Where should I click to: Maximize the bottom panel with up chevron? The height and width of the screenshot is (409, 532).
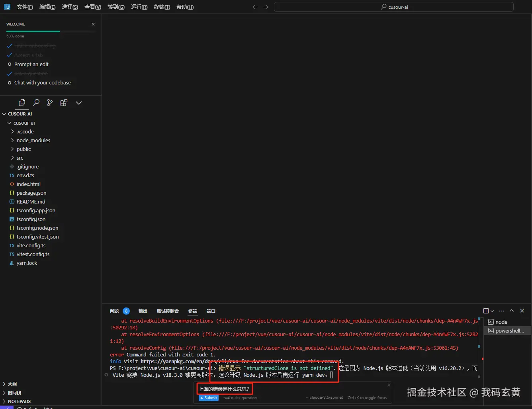pyautogui.click(x=512, y=311)
